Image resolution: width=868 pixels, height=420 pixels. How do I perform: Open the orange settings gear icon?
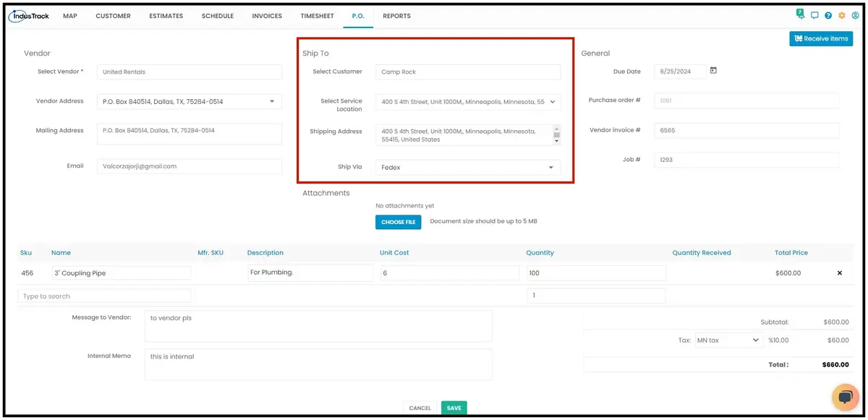(842, 15)
